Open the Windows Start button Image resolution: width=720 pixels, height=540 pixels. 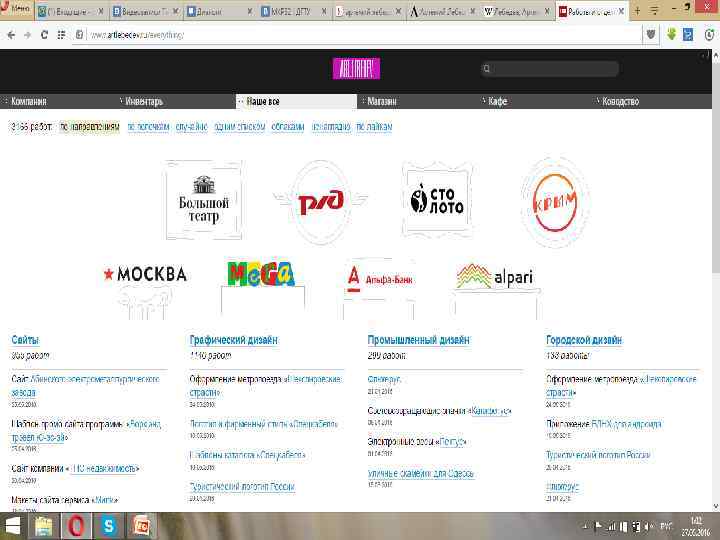coord(12,526)
